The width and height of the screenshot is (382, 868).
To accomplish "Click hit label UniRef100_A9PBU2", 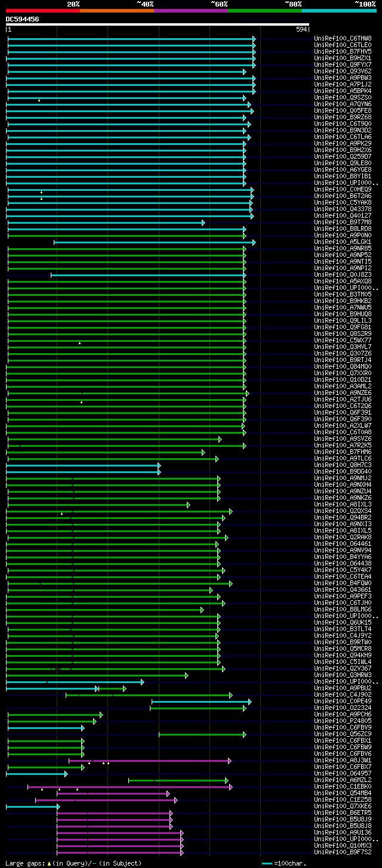I will (343, 688).
